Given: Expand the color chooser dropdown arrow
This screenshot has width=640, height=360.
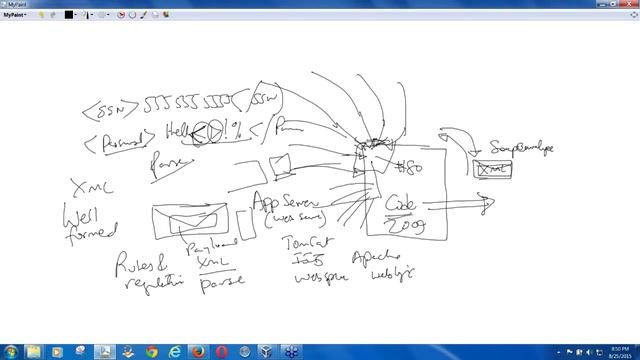Looking at the screenshot, I should click(76, 15).
